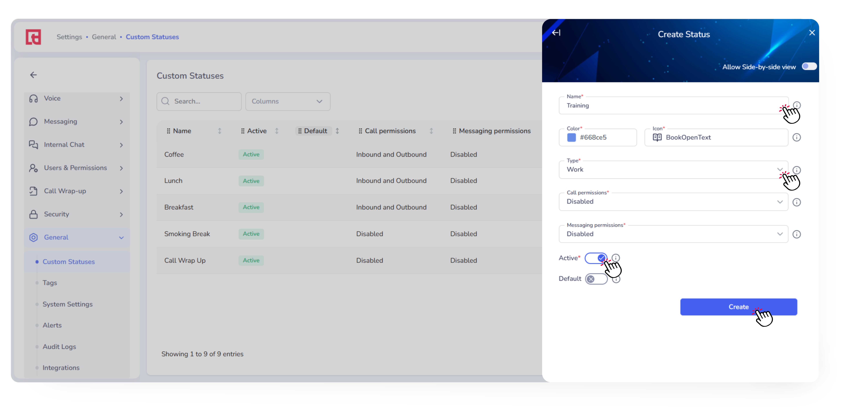Open the Columns dropdown
Viewport: 868px width, 416px height.
(287, 101)
